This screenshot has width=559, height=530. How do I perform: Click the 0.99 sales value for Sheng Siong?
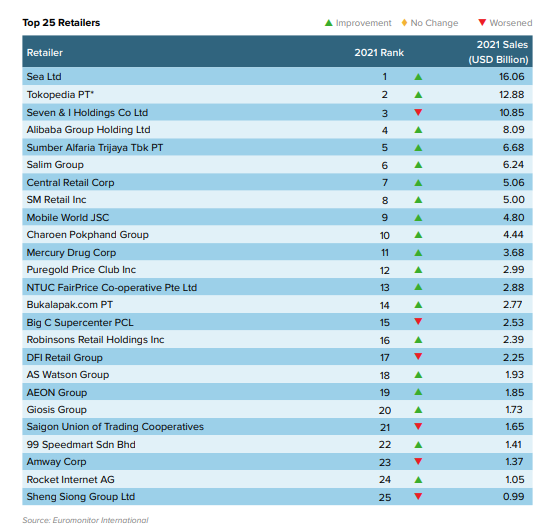[513, 497]
